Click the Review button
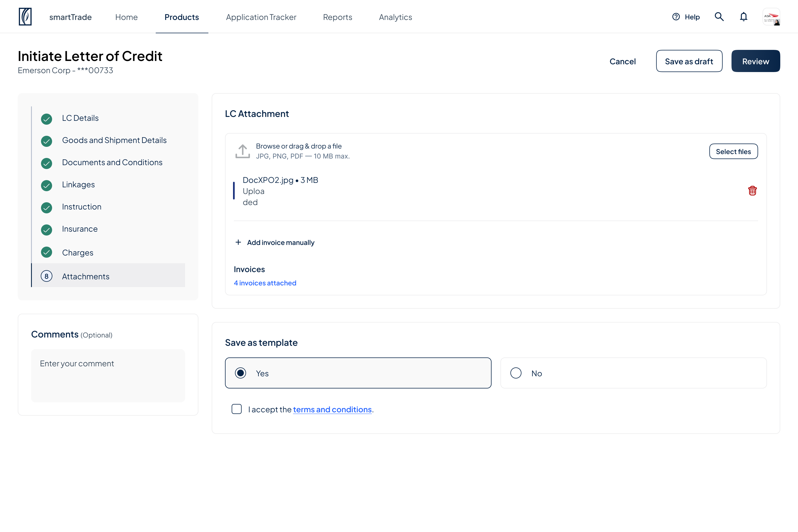The image size is (798, 532). [x=756, y=61]
